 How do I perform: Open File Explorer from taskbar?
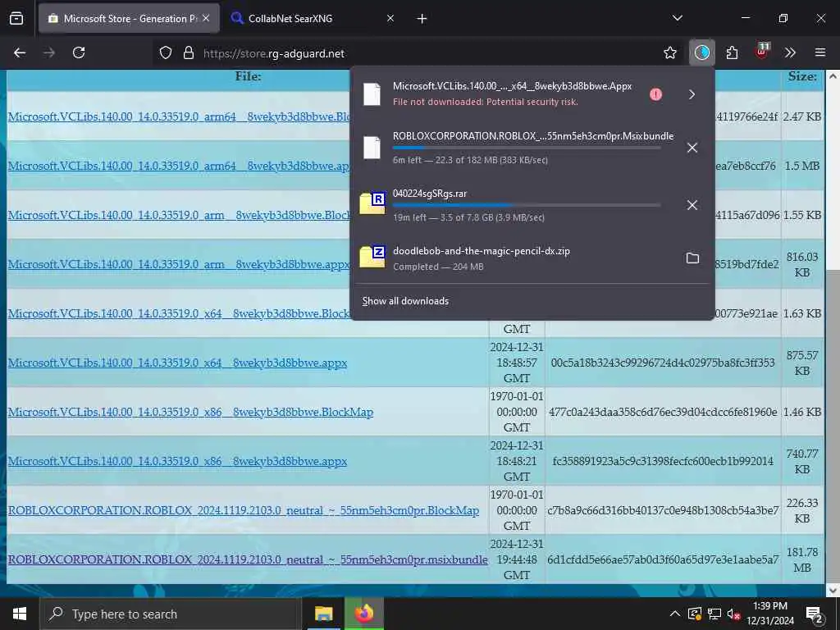323,614
